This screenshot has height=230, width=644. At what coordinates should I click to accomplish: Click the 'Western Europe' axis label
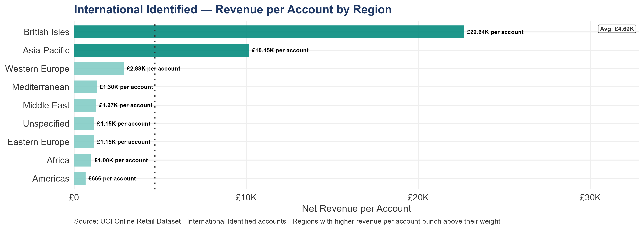pyautogui.click(x=37, y=69)
